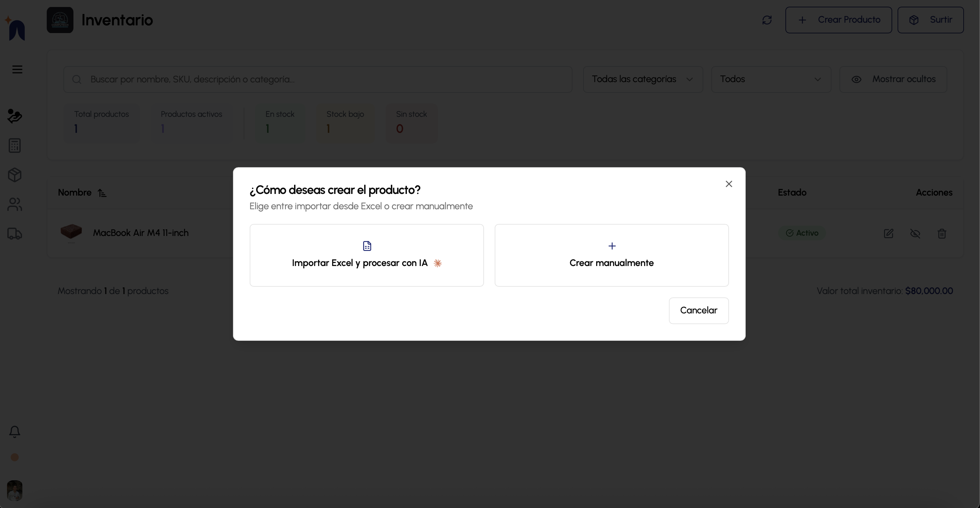Edit the MacBook Air product
The width and height of the screenshot is (980, 508).
click(x=888, y=233)
